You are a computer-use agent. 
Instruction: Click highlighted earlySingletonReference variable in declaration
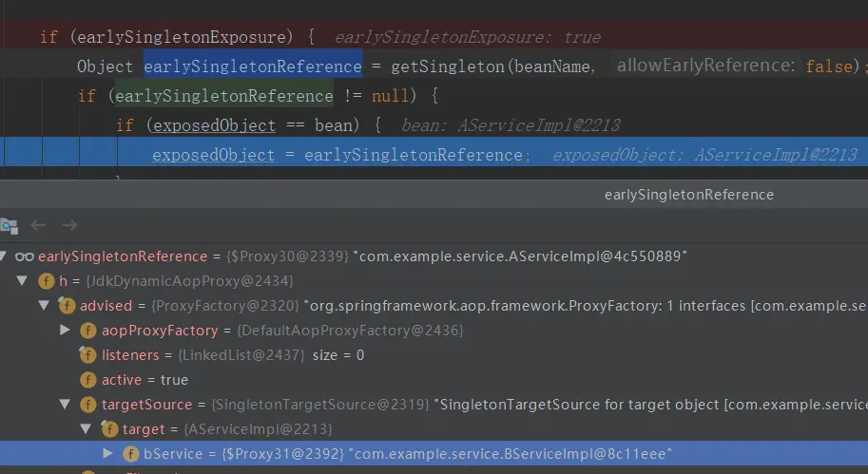(253, 66)
